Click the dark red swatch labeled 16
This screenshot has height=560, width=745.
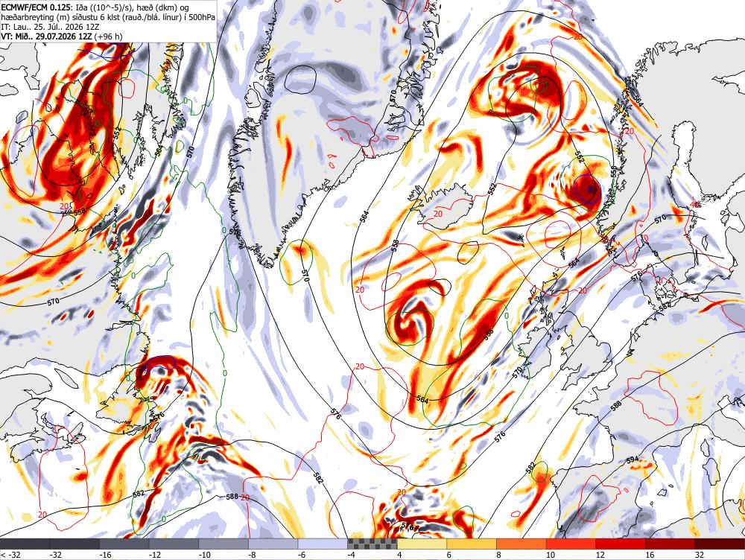pyautogui.click(x=670, y=544)
